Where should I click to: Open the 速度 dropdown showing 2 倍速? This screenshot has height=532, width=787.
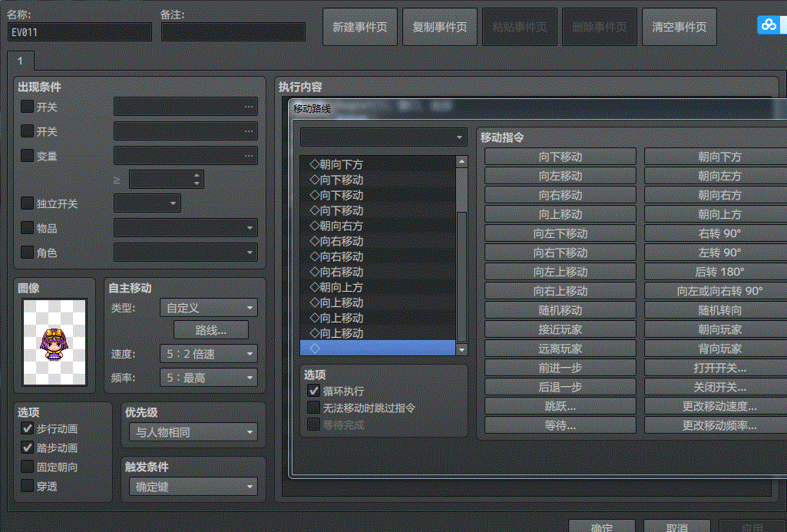pyautogui.click(x=209, y=354)
